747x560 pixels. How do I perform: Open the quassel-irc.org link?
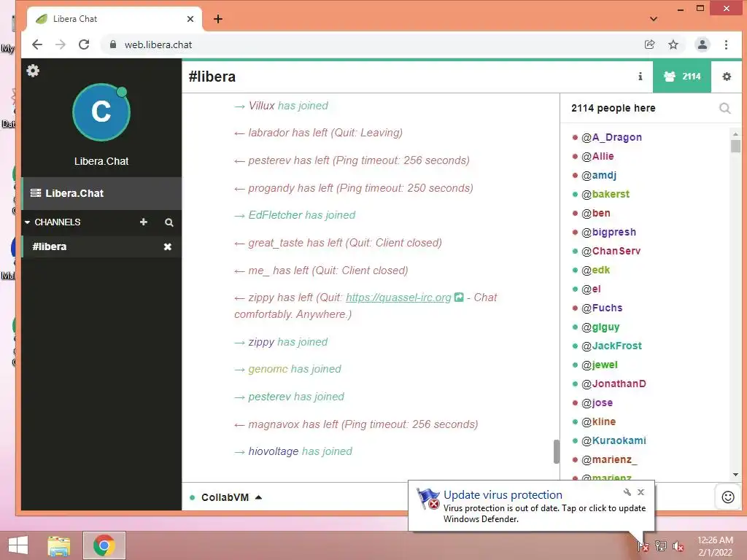398,297
